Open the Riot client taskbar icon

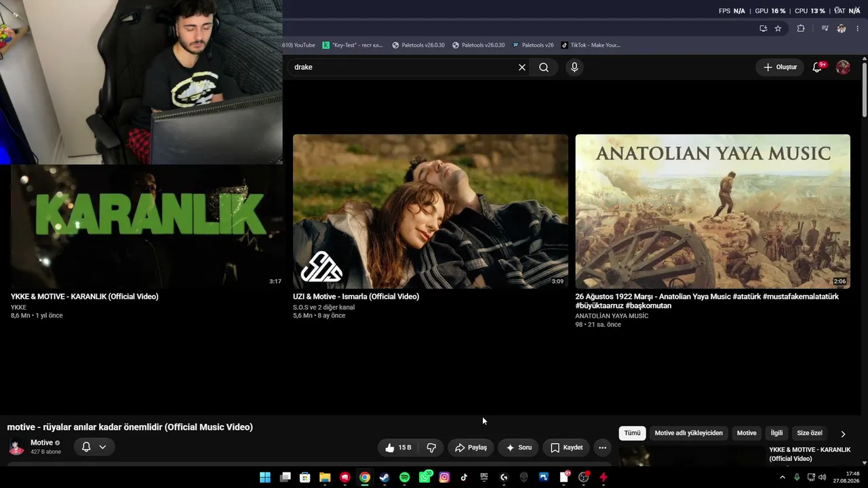point(345,477)
